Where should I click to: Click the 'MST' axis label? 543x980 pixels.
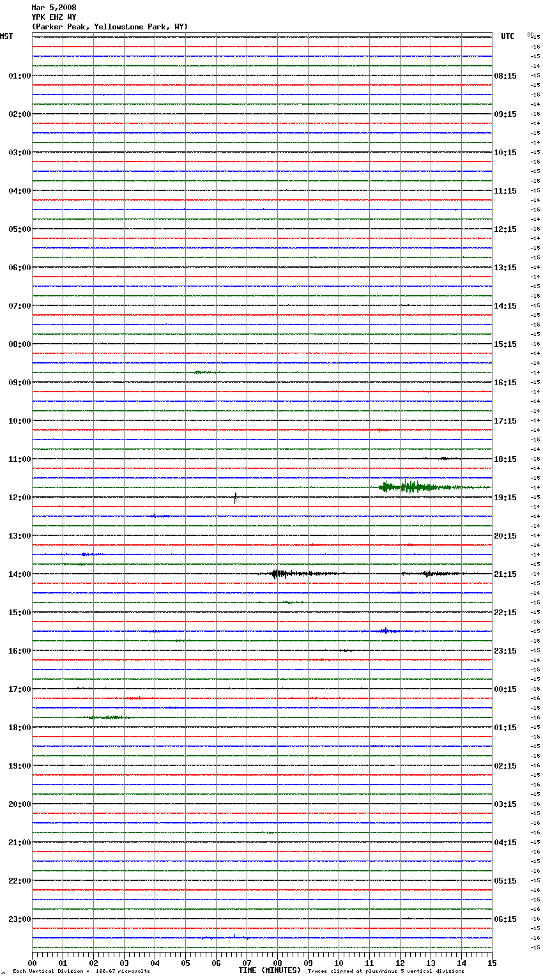[6, 36]
